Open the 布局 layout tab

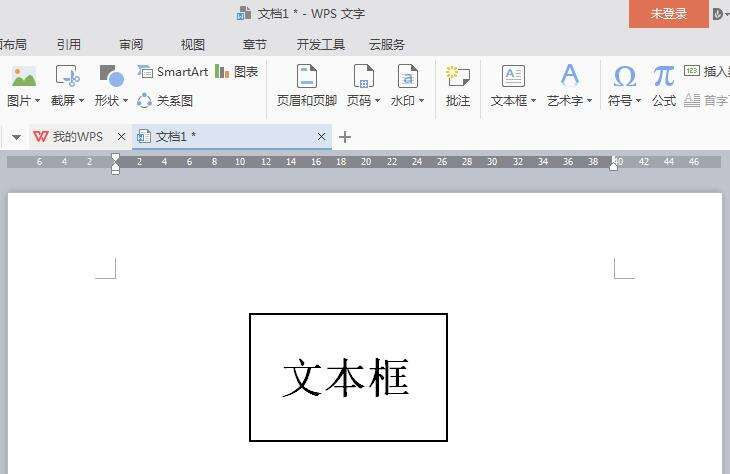pos(13,45)
